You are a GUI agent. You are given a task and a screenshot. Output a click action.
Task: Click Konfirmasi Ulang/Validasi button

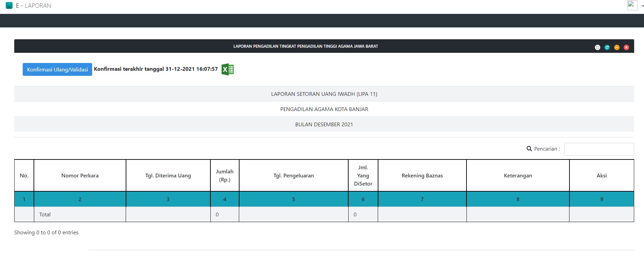pyautogui.click(x=57, y=69)
